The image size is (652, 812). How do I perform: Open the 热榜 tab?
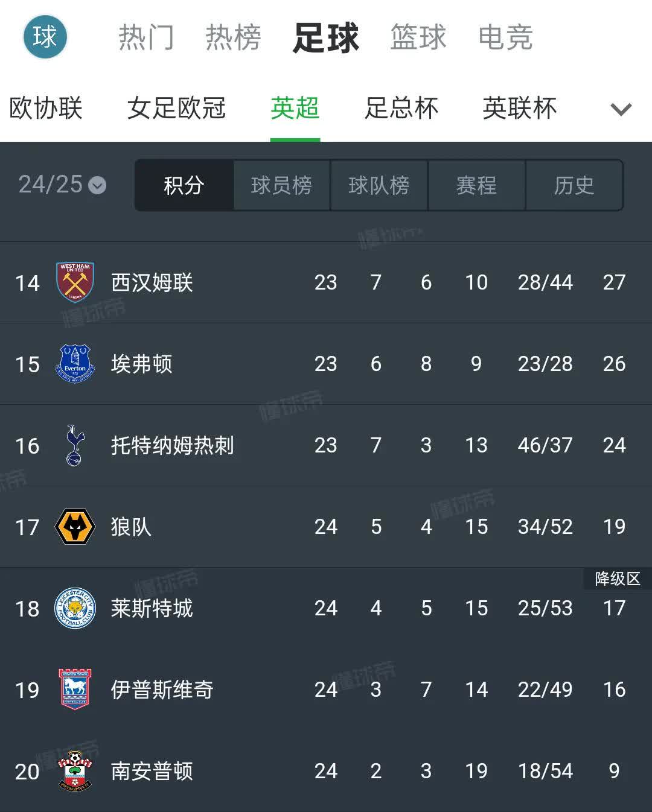pyautogui.click(x=232, y=38)
